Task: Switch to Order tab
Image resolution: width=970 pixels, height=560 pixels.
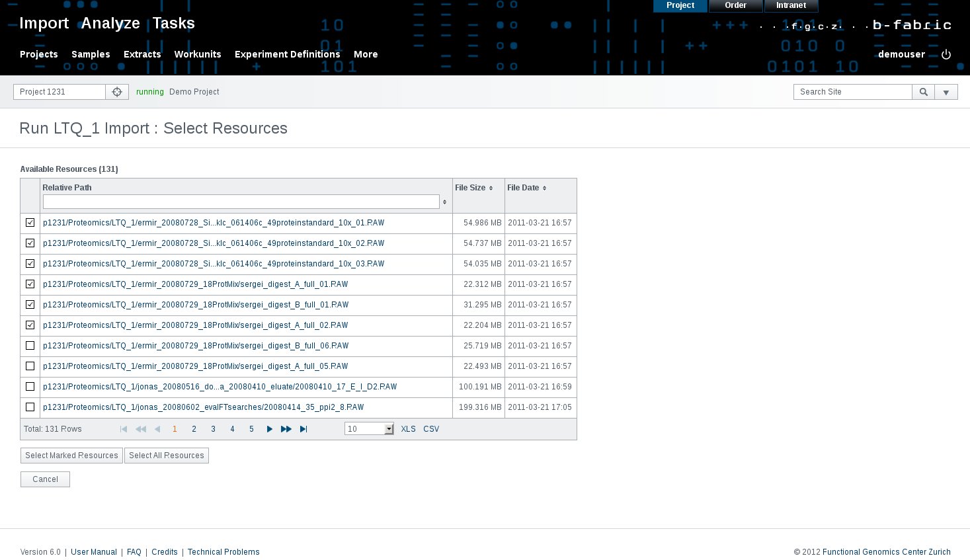Action: click(735, 5)
